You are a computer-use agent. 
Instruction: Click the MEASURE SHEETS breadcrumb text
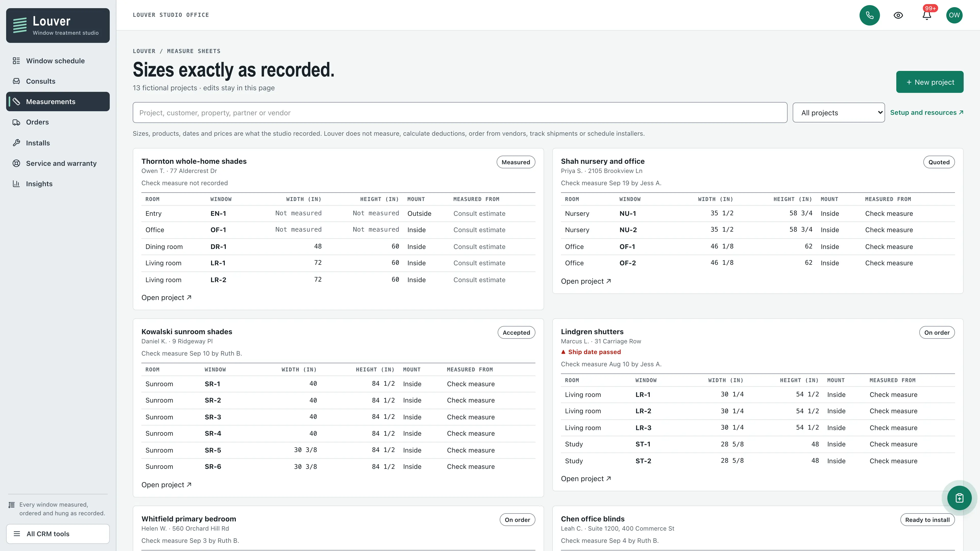pos(194,51)
